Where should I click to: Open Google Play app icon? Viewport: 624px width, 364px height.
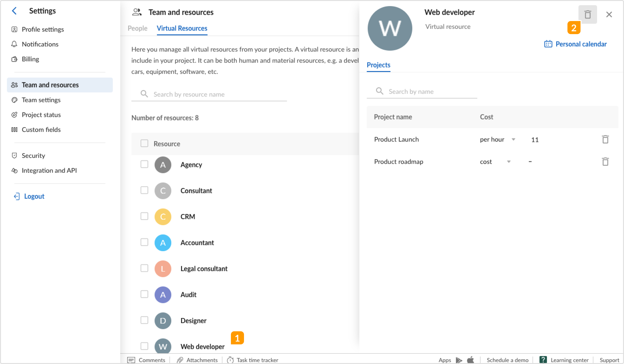click(x=459, y=360)
